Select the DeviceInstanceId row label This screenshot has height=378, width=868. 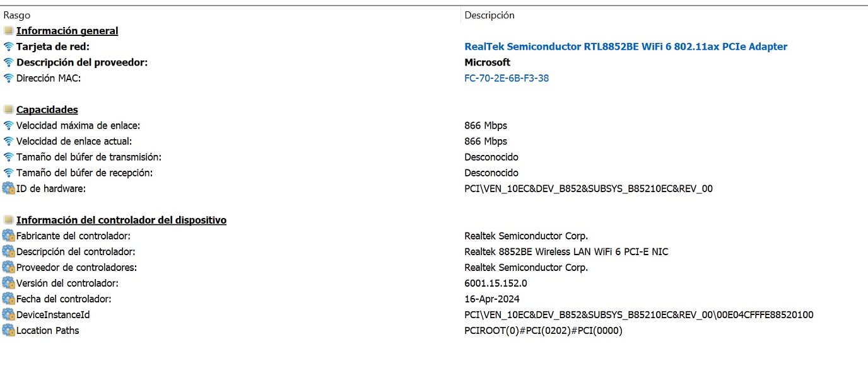[49, 314]
